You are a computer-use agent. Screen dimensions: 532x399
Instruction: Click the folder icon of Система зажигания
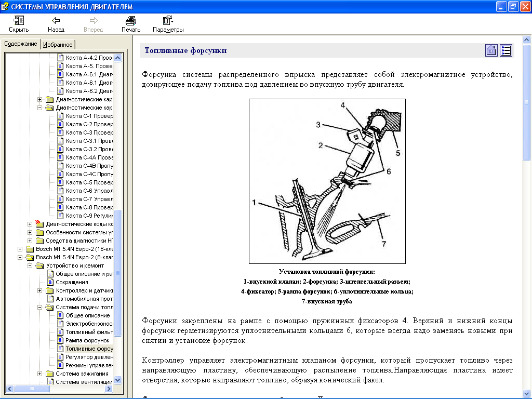tap(49, 374)
